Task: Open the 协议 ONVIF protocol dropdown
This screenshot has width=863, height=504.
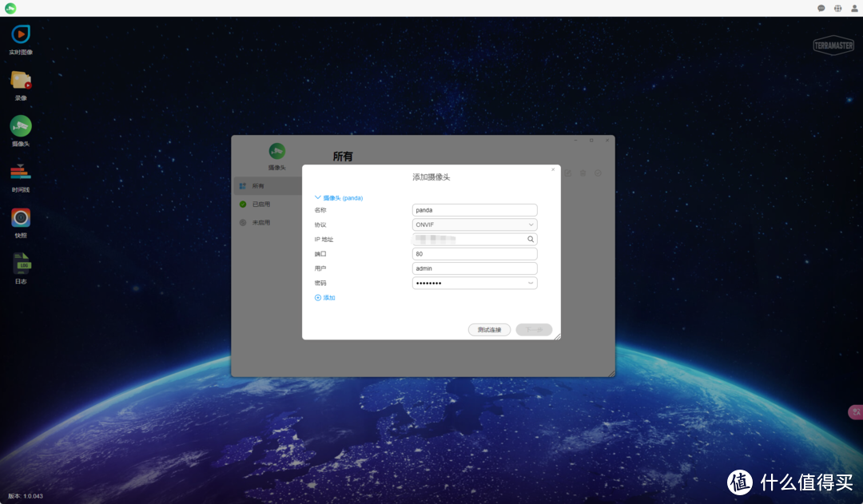Action: [475, 224]
